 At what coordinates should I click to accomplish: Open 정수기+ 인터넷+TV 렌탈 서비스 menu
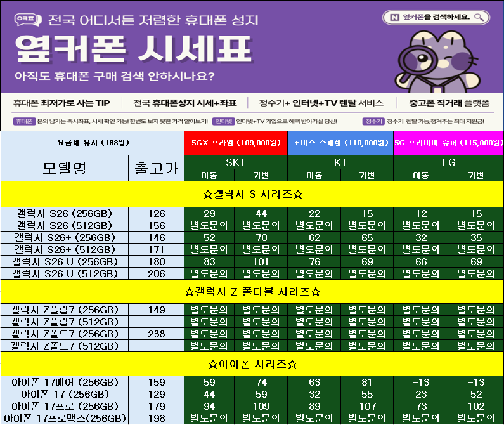pos(321,103)
